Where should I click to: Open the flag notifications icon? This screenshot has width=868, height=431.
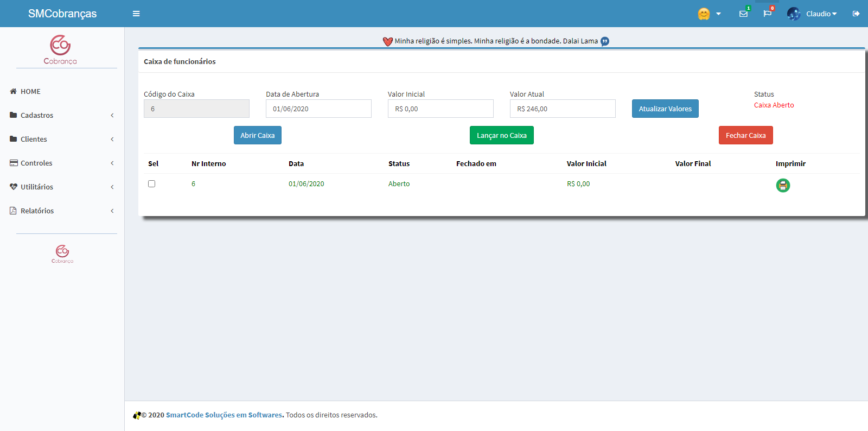click(x=767, y=14)
